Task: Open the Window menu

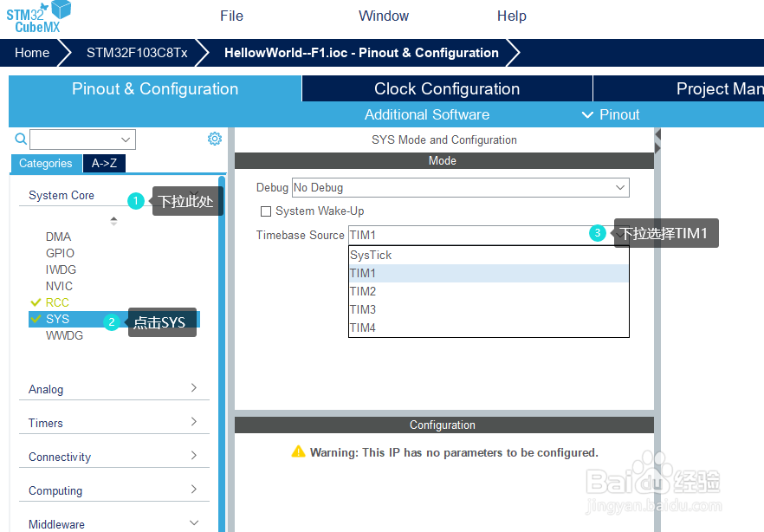Action: [384, 16]
